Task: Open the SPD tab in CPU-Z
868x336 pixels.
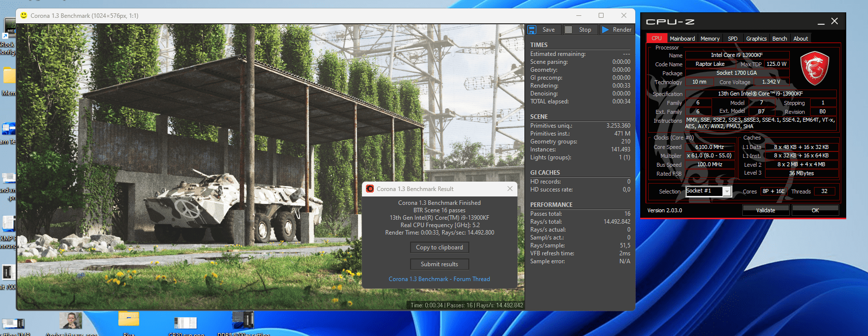Action: (x=733, y=39)
